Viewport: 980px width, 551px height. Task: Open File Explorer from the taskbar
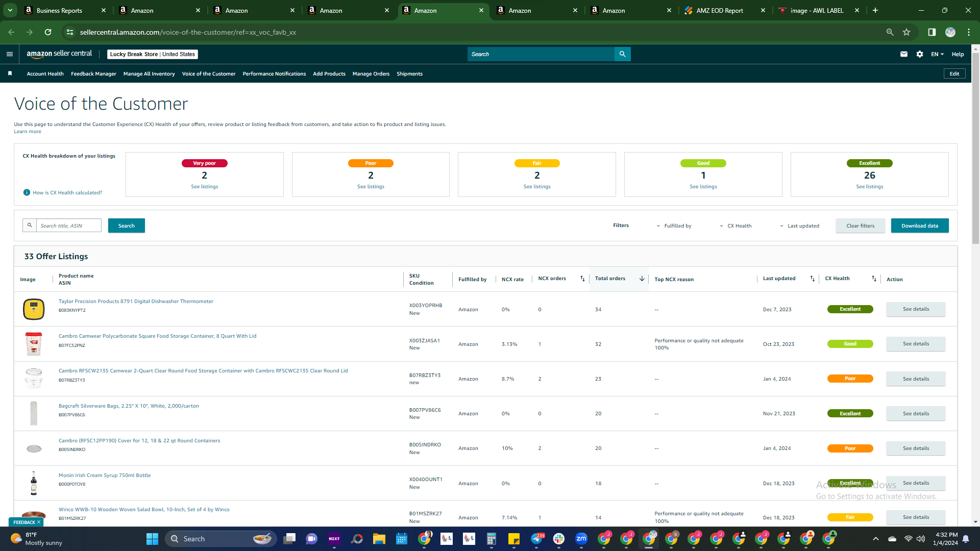[379, 539]
